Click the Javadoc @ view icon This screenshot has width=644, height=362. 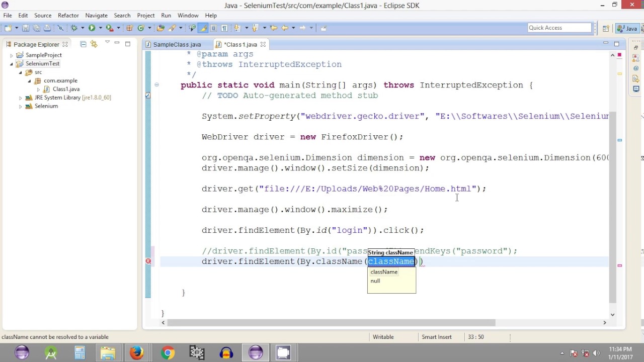pyautogui.click(x=636, y=68)
